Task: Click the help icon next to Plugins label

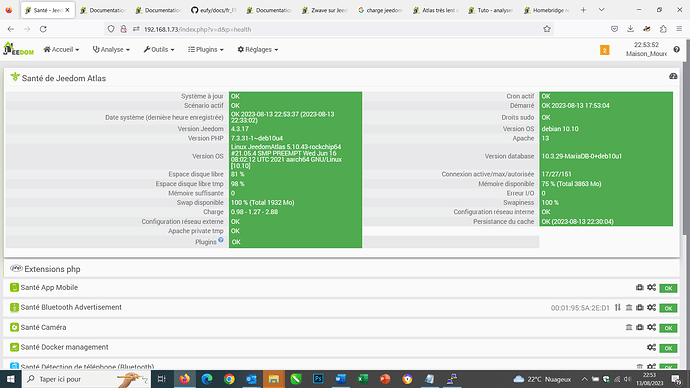Action: point(221,240)
